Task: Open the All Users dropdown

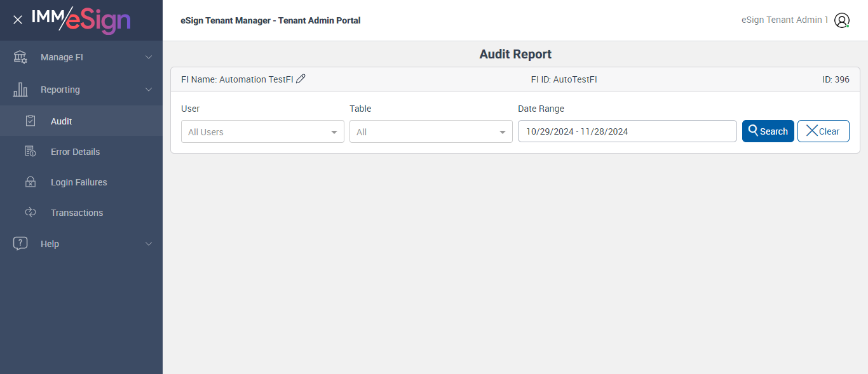Action: tap(262, 132)
